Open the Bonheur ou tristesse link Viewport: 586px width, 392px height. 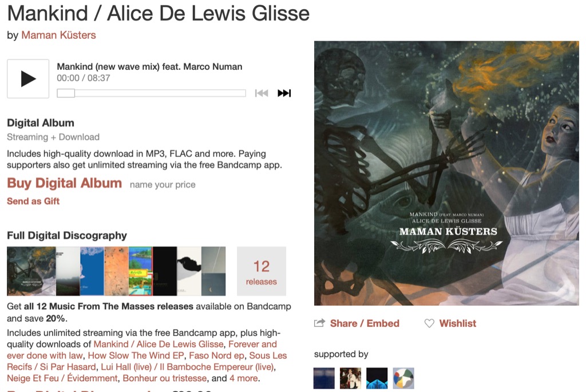(x=165, y=378)
